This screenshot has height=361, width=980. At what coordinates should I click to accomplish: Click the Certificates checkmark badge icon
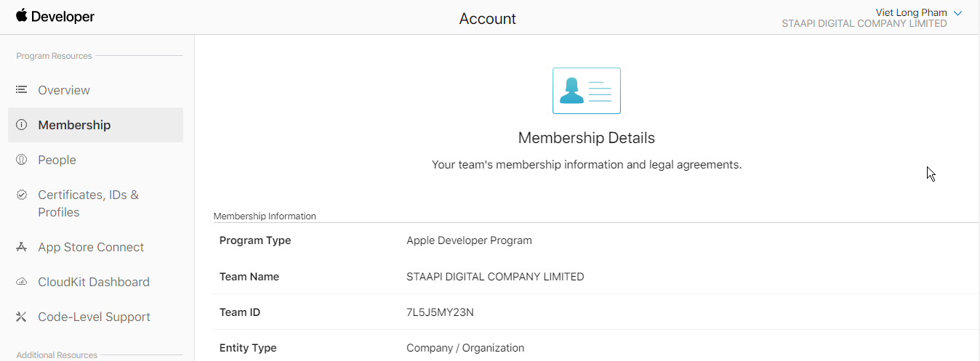click(22, 195)
